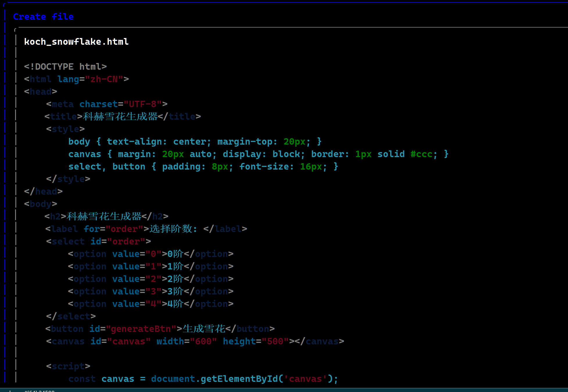Viewport: 568px width, 392px height.
Task: Click the body CSS rule line
Action: click(195, 142)
